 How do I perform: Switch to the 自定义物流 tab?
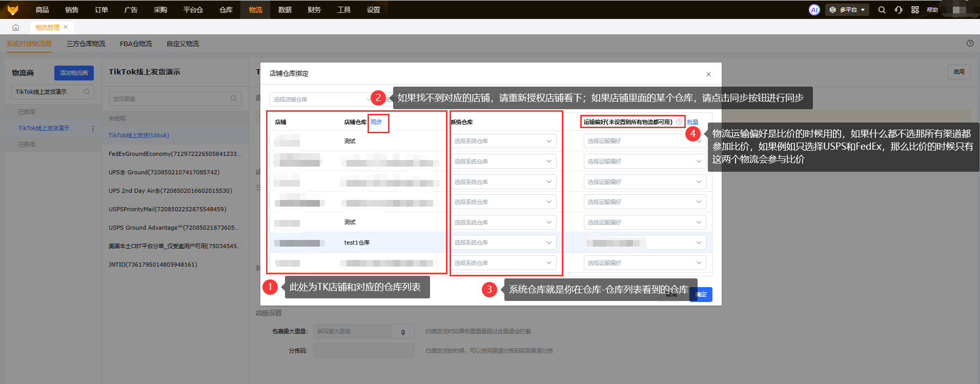[x=183, y=44]
